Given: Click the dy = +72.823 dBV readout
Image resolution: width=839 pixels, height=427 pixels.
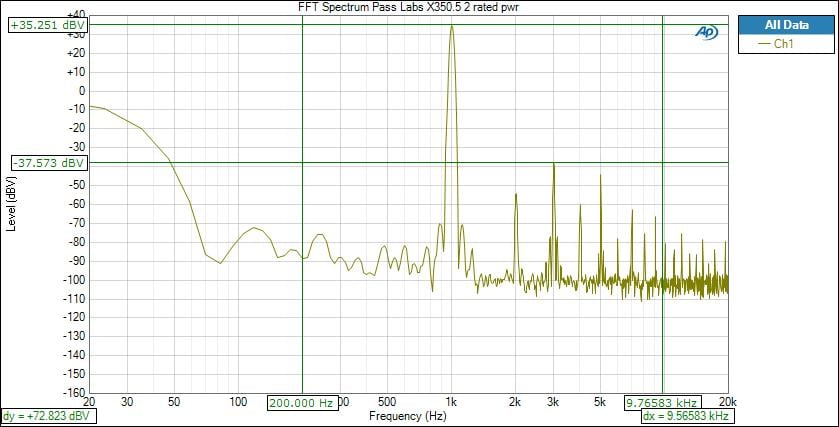Looking at the screenshot, I should pos(47,415).
